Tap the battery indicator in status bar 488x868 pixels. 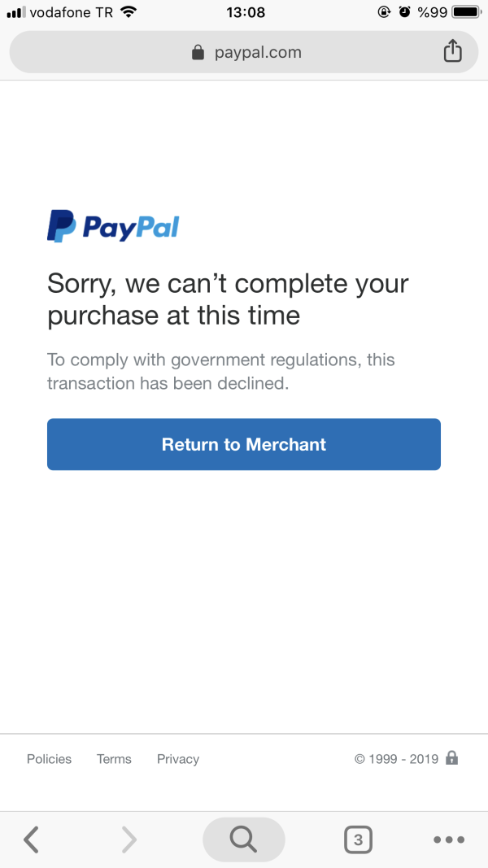coord(467,11)
